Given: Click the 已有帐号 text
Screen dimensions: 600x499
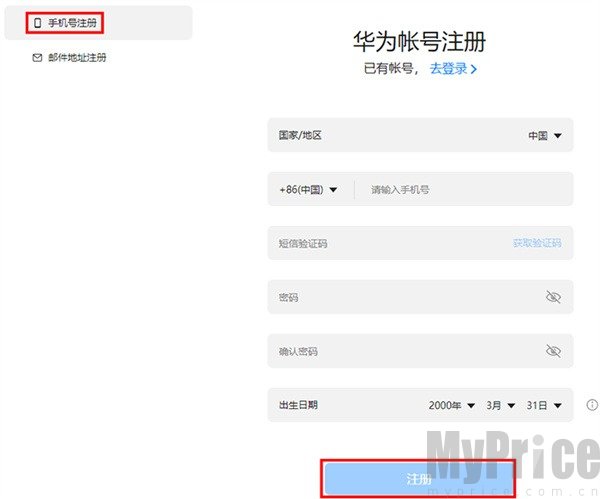Looking at the screenshot, I should click(389, 69).
